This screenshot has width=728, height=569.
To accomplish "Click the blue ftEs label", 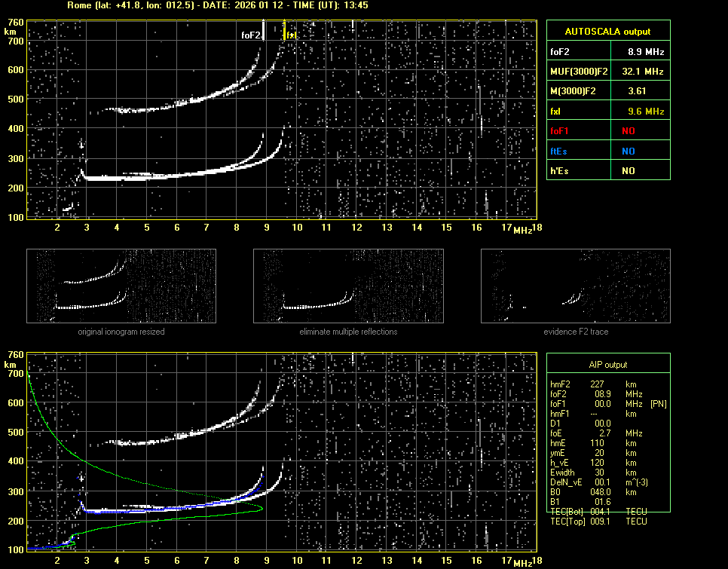I will (x=560, y=151).
